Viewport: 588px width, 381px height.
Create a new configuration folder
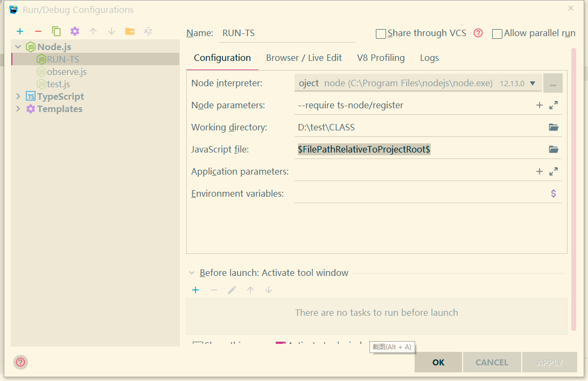(x=129, y=31)
